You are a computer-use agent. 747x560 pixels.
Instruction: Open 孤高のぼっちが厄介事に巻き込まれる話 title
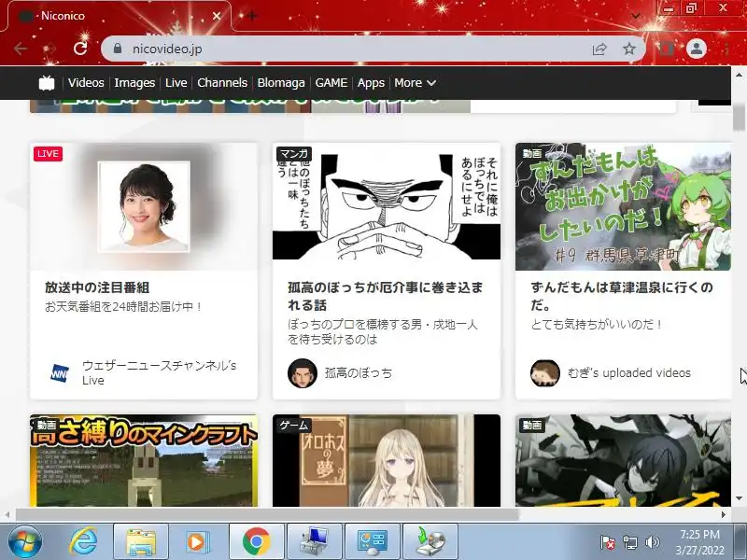[386, 296]
